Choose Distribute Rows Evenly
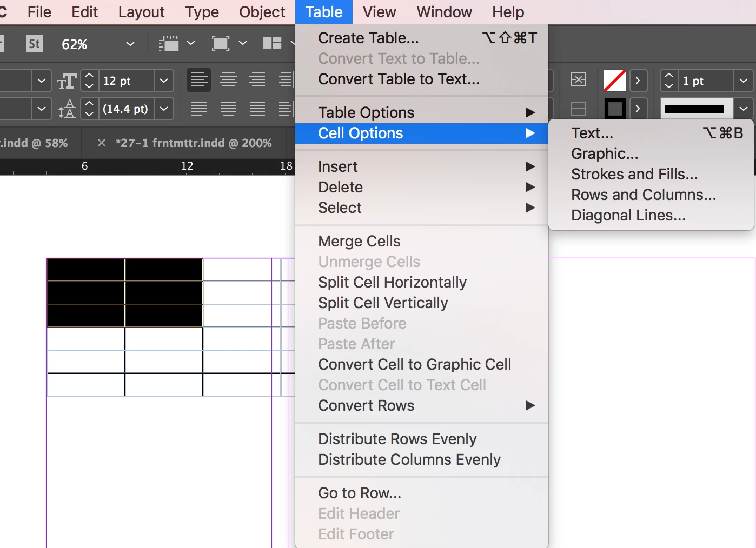756x548 pixels. point(422,439)
